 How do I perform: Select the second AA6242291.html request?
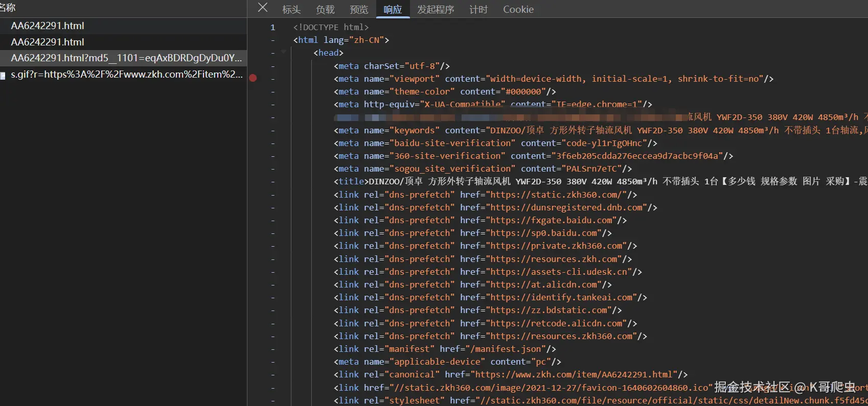(48, 42)
